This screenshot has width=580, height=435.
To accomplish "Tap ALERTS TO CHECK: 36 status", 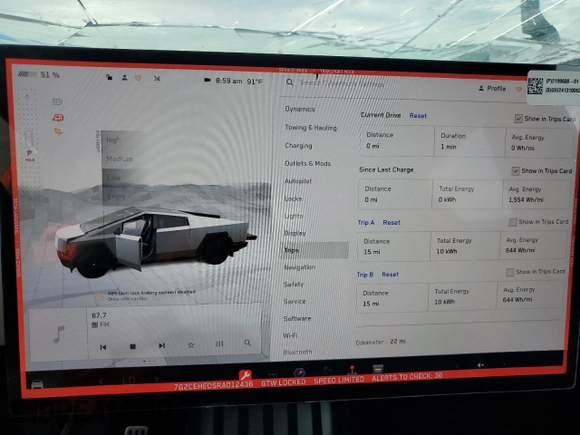I will (407, 377).
